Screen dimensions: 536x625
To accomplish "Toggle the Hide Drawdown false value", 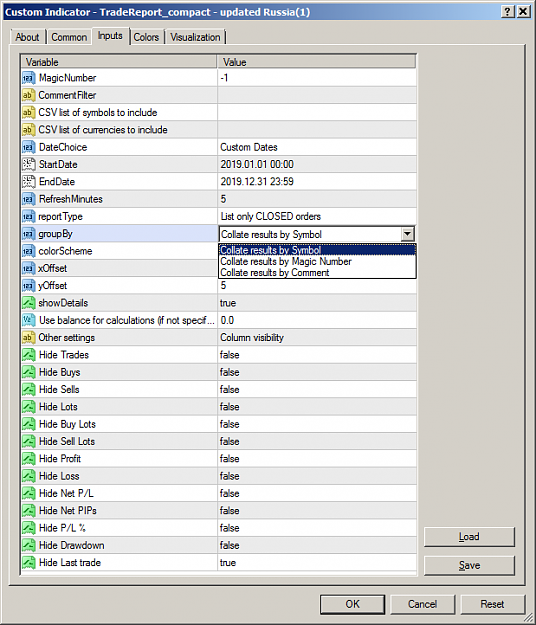I will 317,545.
